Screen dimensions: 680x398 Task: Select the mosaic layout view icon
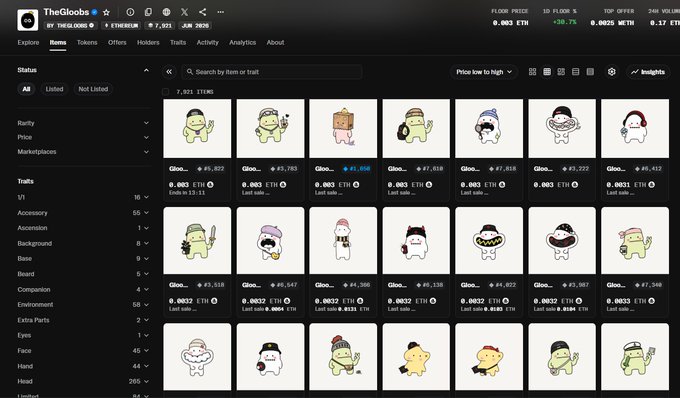561,72
